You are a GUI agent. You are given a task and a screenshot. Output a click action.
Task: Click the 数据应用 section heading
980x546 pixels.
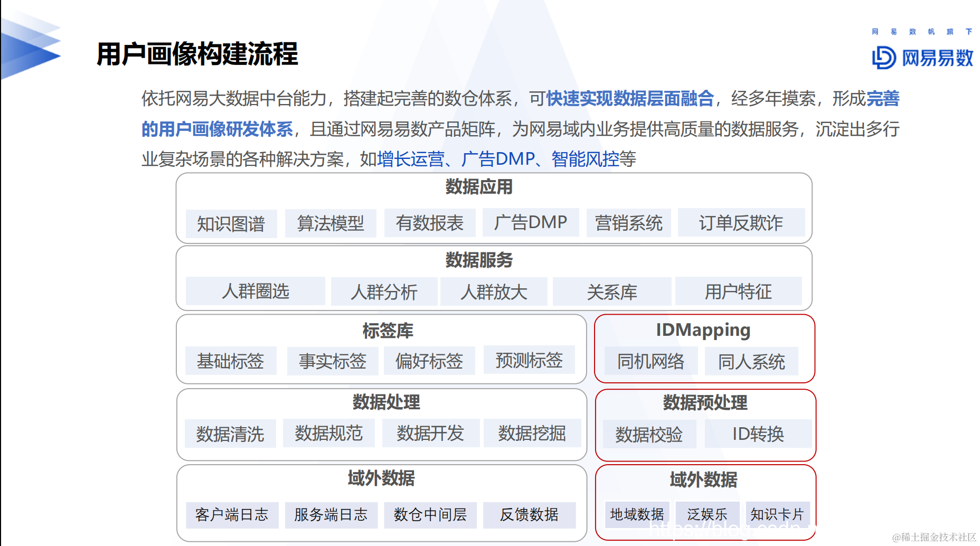[x=479, y=187]
